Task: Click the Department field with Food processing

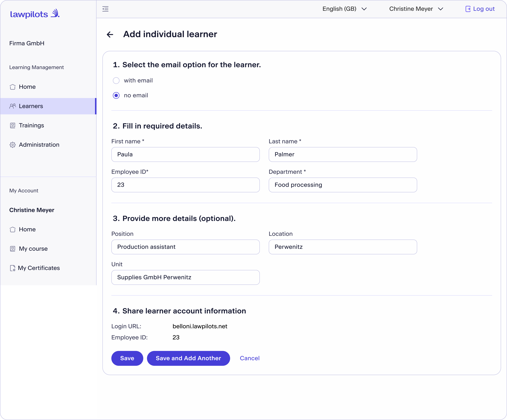Action: pos(343,185)
